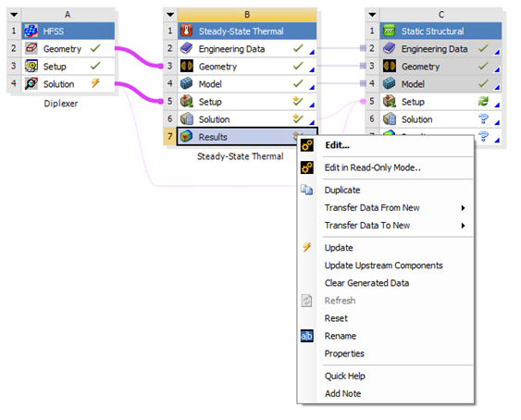521x420 pixels.
Task: Click Engineering Data book icon in block B
Action: (186, 48)
